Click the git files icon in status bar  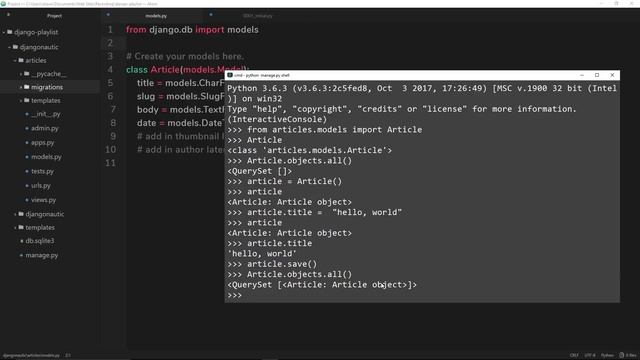tap(622, 355)
